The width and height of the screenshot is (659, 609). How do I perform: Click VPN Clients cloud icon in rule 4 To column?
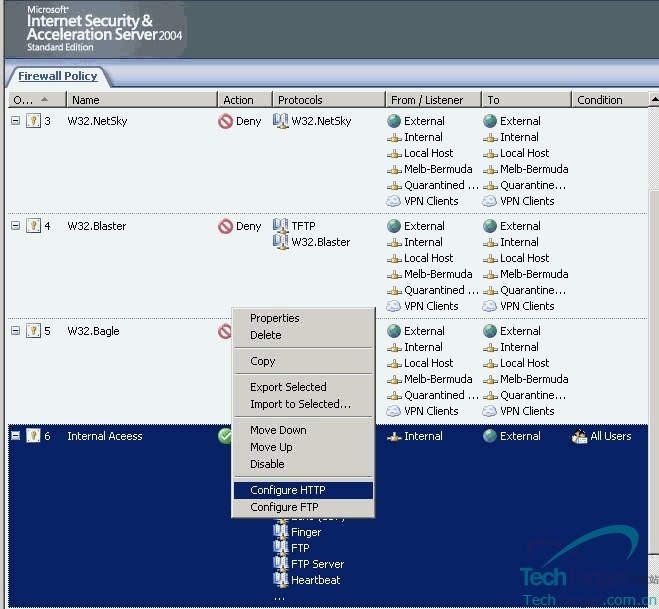click(490, 306)
